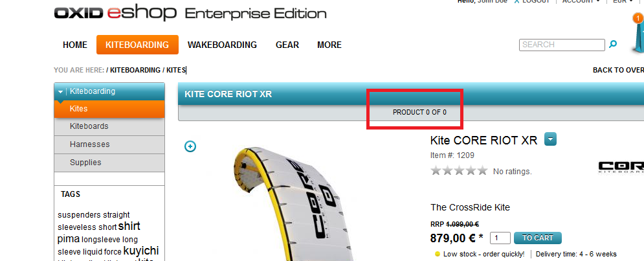Viewport: 644px width, 261px height.
Task: Rate product using the star icons
Action: point(459,171)
